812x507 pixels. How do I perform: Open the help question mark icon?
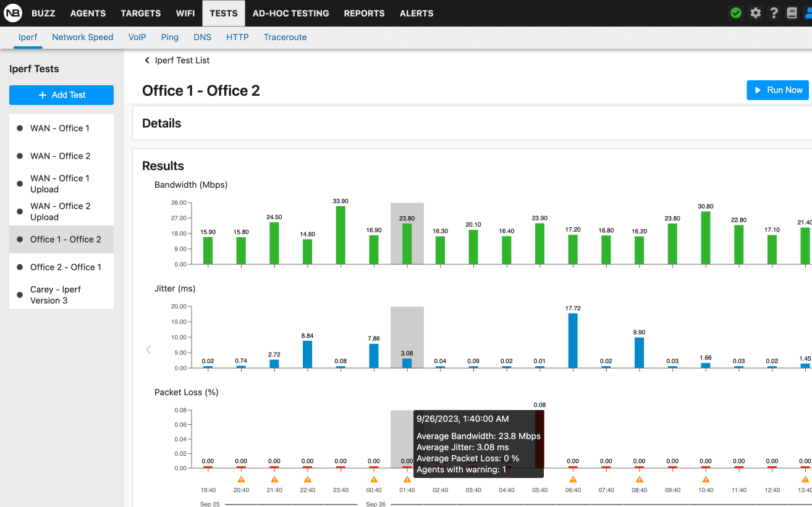click(x=774, y=13)
